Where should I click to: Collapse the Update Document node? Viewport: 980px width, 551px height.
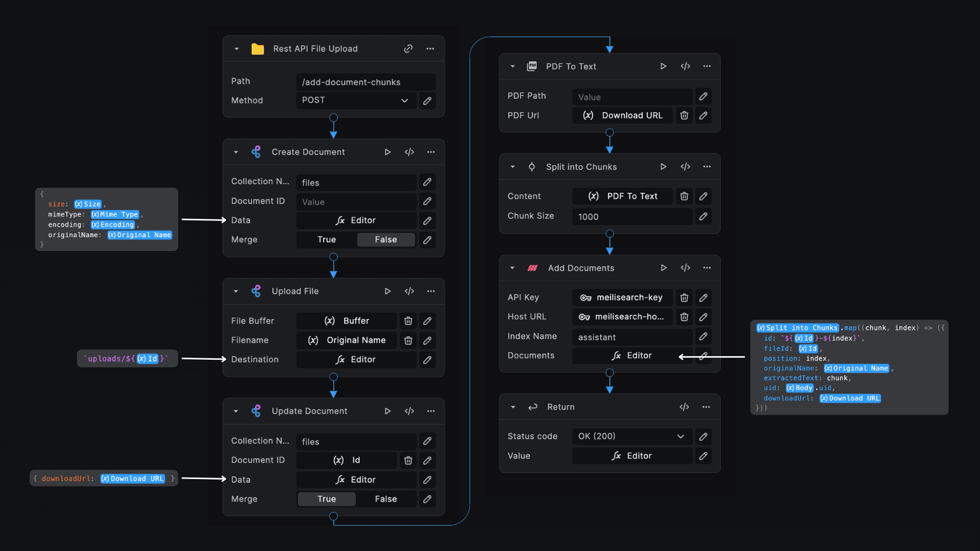tap(236, 411)
